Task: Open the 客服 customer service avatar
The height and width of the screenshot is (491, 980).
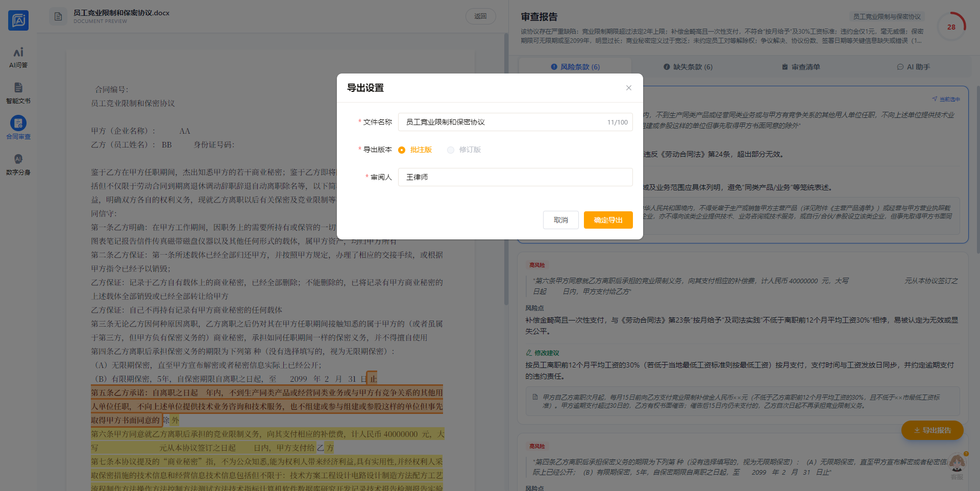Action: click(x=957, y=464)
